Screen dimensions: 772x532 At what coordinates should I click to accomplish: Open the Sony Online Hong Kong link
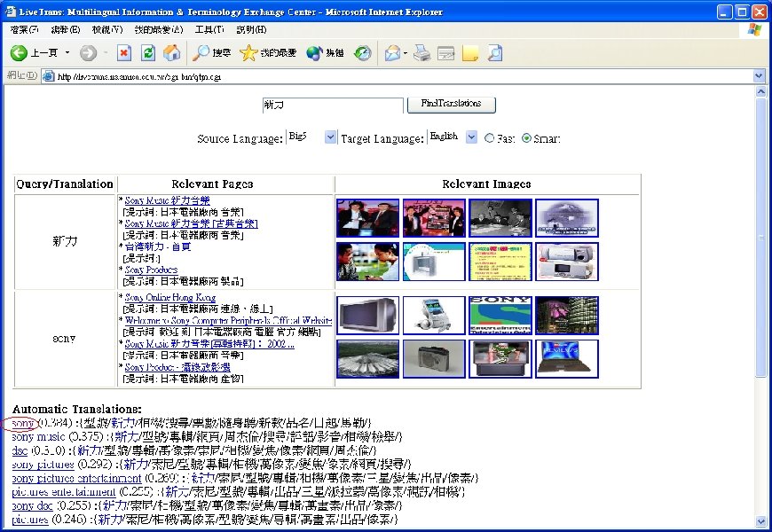(x=169, y=297)
